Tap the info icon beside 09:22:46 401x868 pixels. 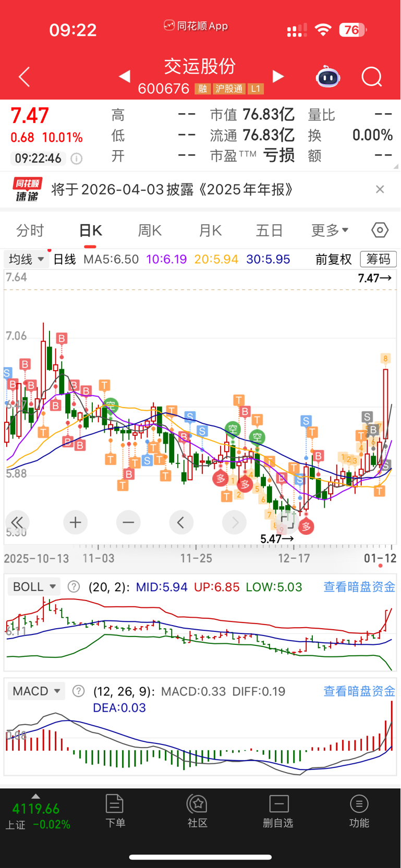click(x=77, y=158)
